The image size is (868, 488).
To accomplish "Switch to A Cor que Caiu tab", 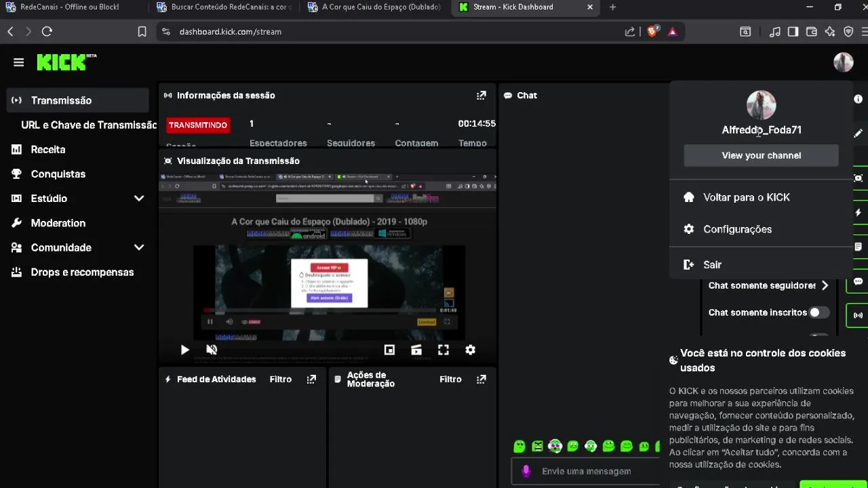I will click(x=374, y=7).
